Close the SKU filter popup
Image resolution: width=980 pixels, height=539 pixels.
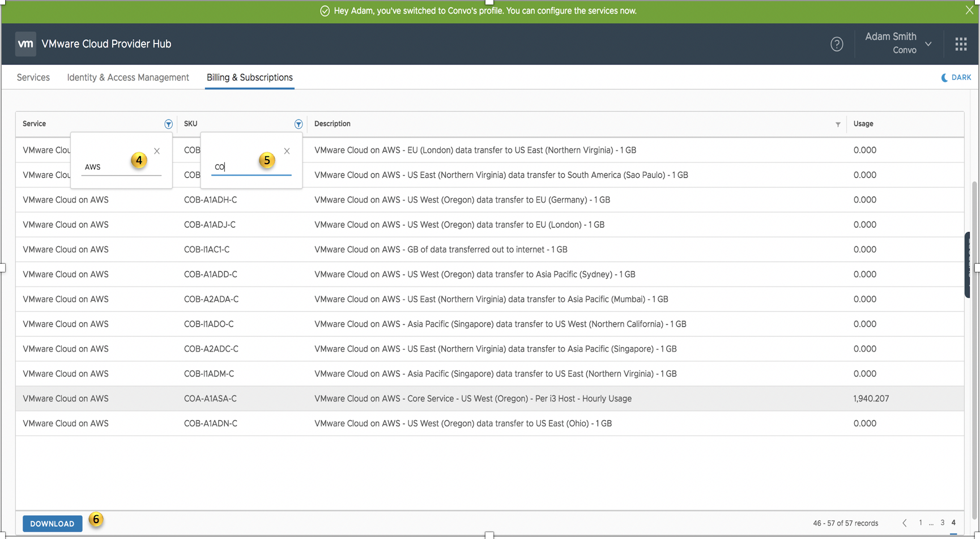[x=287, y=151]
